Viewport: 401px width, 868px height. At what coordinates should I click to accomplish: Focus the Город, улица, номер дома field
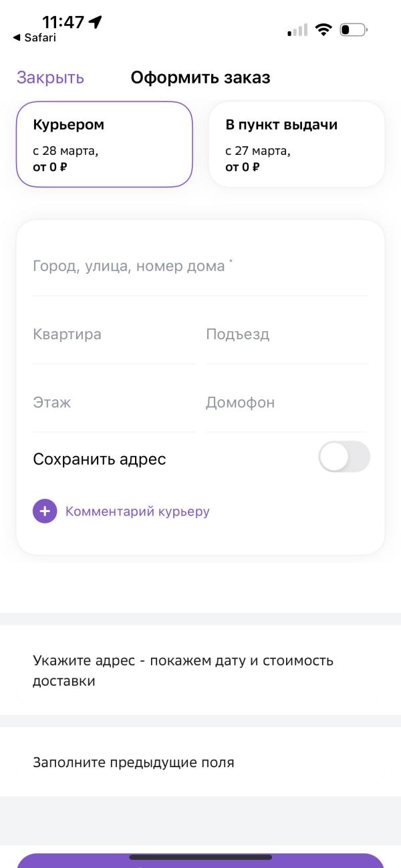click(200, 267)
